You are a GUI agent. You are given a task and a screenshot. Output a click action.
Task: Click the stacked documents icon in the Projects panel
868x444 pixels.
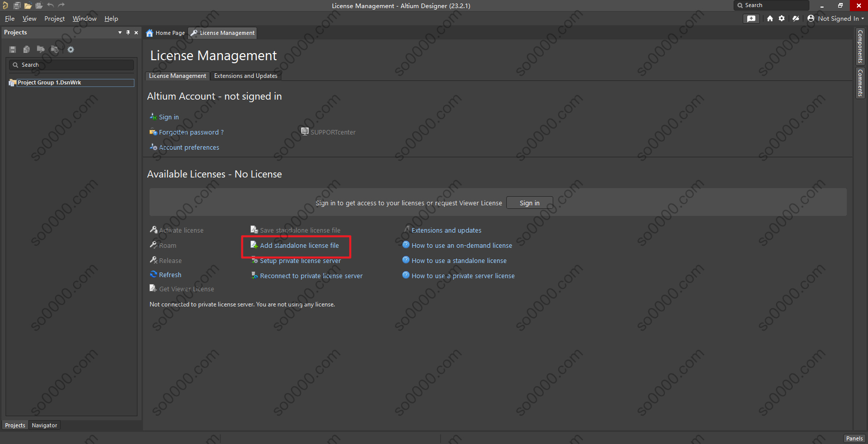tap(26, 50)
